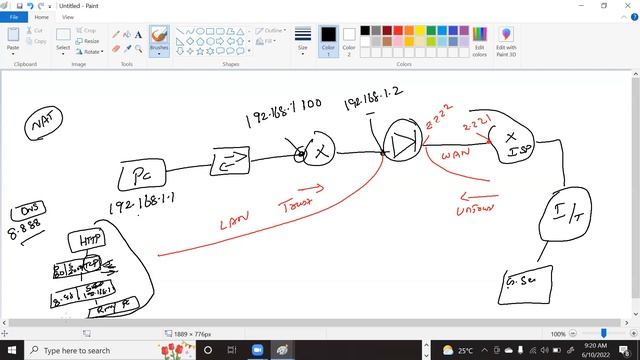Pick the orange color swatch
The image size is (640, 360).
tap(409, 31)
